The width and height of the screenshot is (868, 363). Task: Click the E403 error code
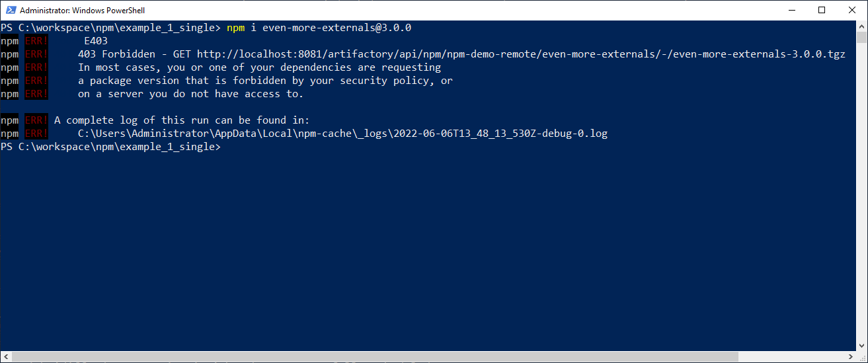[x=96, y=41]
